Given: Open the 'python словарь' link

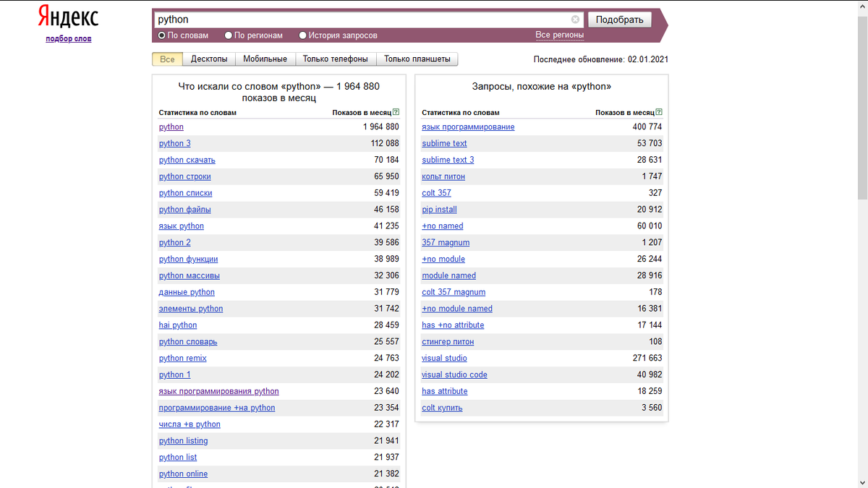Looking at the screenshot, I should [x=188, y=343].
